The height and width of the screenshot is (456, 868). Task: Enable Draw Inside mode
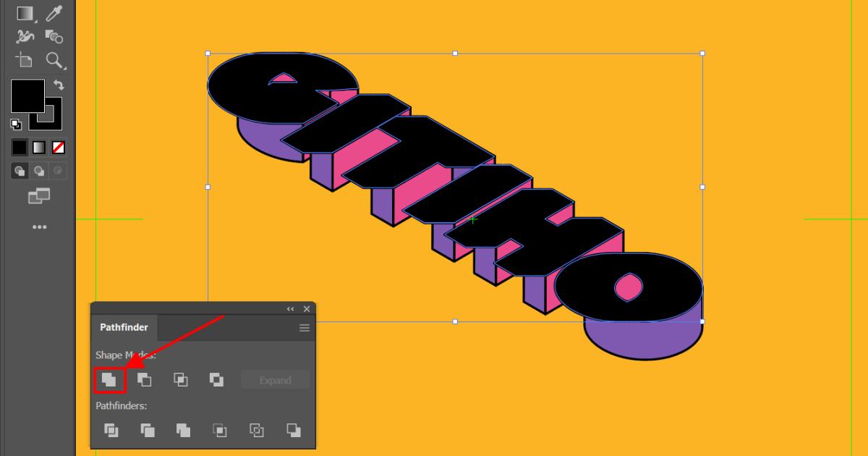(59, 172)
